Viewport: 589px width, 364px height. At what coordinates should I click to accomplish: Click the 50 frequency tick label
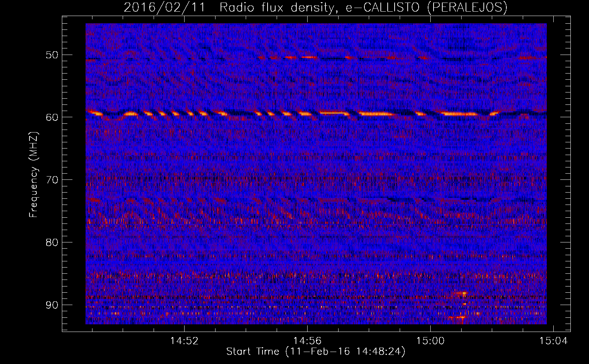pos(52,55)
